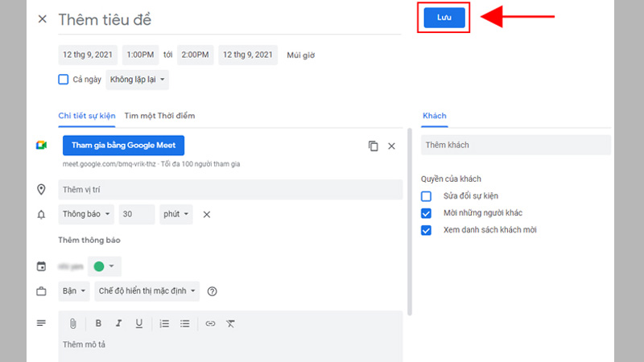This screenshot has height=362, width=644.
Task: Insert a link in the description
Action: tap(210, 323)
